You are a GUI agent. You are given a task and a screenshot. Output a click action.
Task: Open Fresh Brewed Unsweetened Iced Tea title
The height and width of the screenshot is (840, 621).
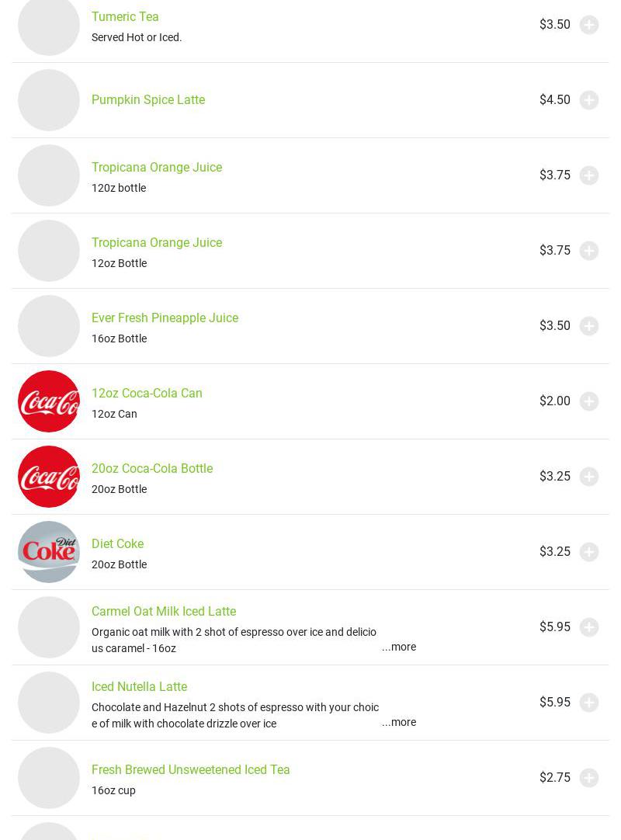click(190, 769)
